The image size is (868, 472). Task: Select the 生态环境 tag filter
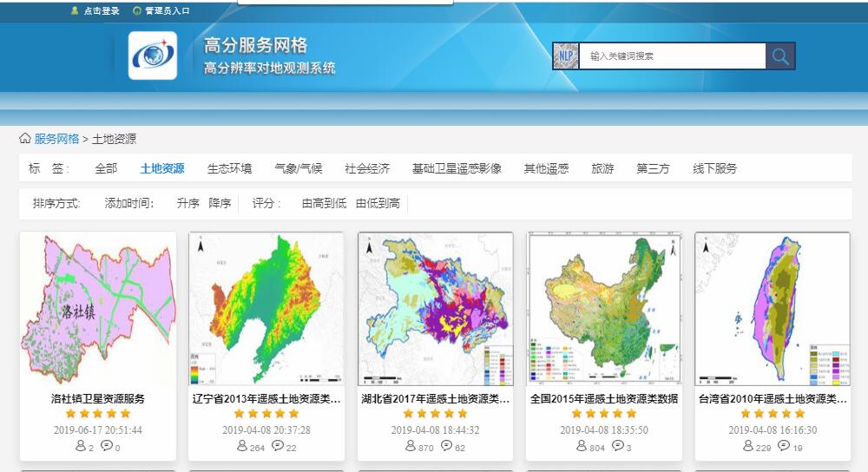(229, 168)
